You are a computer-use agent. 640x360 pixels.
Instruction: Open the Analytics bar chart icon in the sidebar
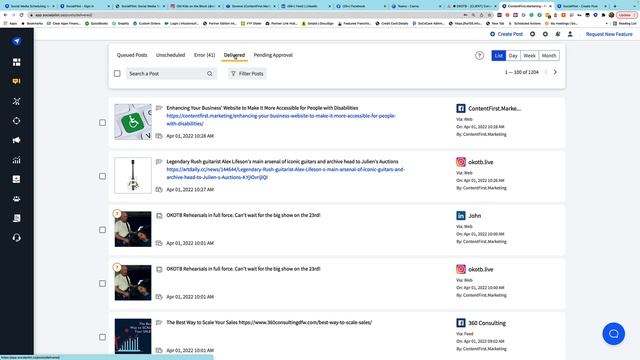click(17, 160)
